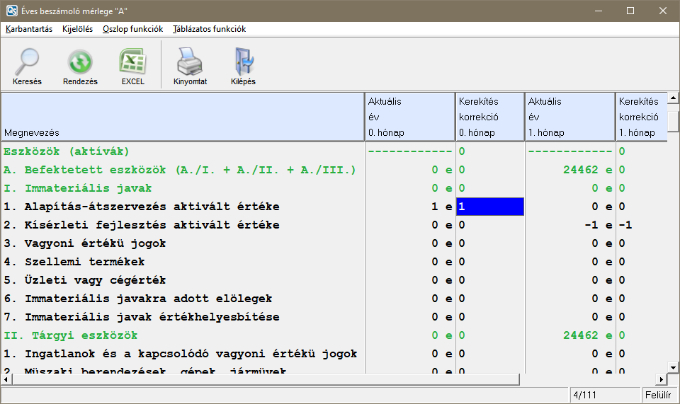Click the vertical scrollbar up arrow

pyautogui.click(x=673, y=100)
